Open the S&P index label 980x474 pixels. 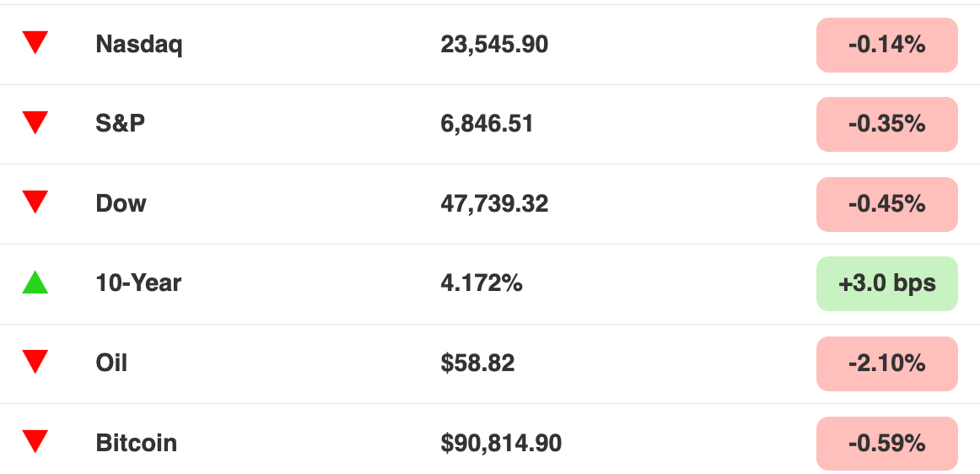coord(120,123)
